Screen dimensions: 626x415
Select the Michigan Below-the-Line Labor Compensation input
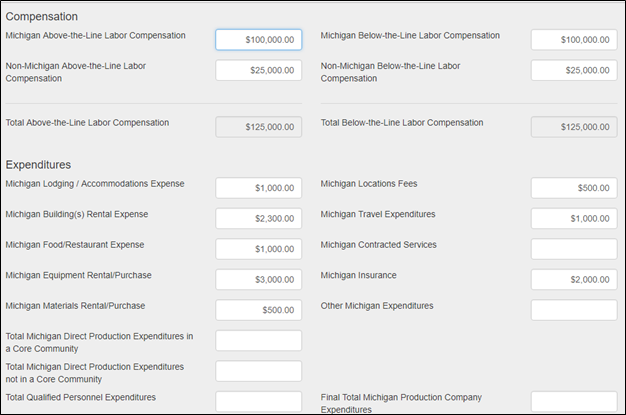click(x=573, y=39)
